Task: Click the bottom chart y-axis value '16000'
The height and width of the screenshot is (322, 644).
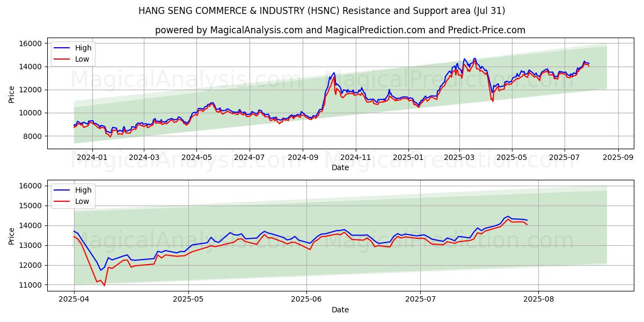Action: coord(32,186)
